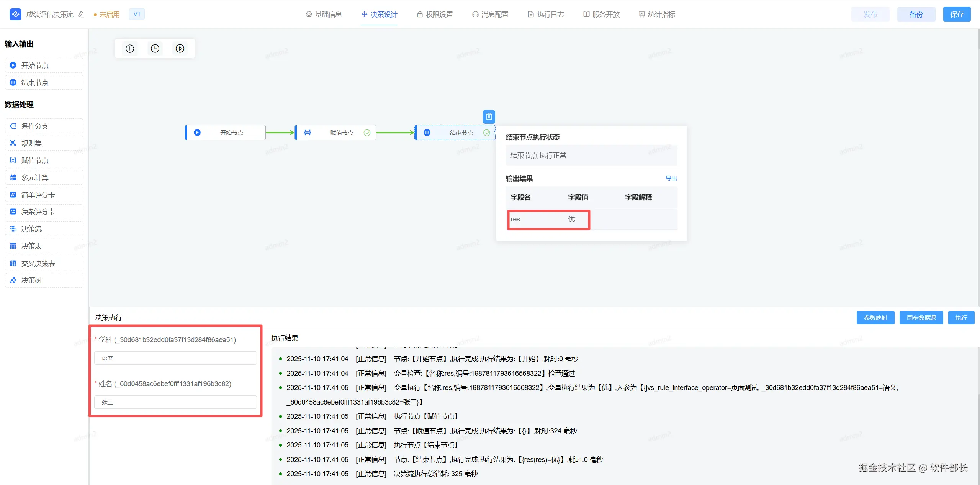Click the clock history icon in the canvas toolbar

155,49
